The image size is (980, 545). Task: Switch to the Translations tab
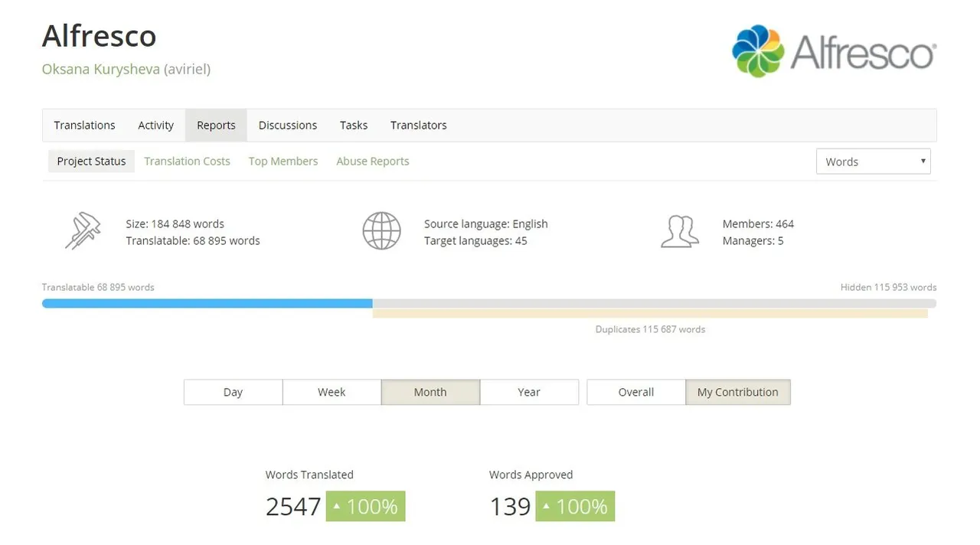(84, 126)
